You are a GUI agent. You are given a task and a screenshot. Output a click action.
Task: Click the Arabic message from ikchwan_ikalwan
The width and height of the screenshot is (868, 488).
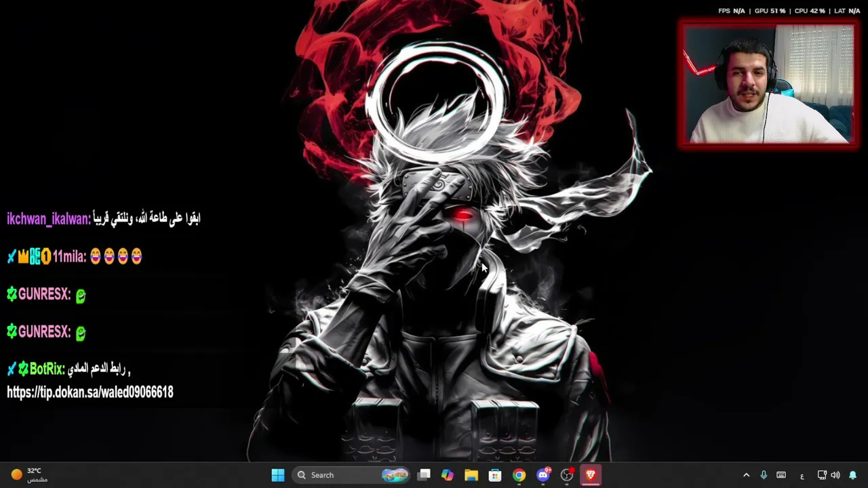tap(147, 218)
